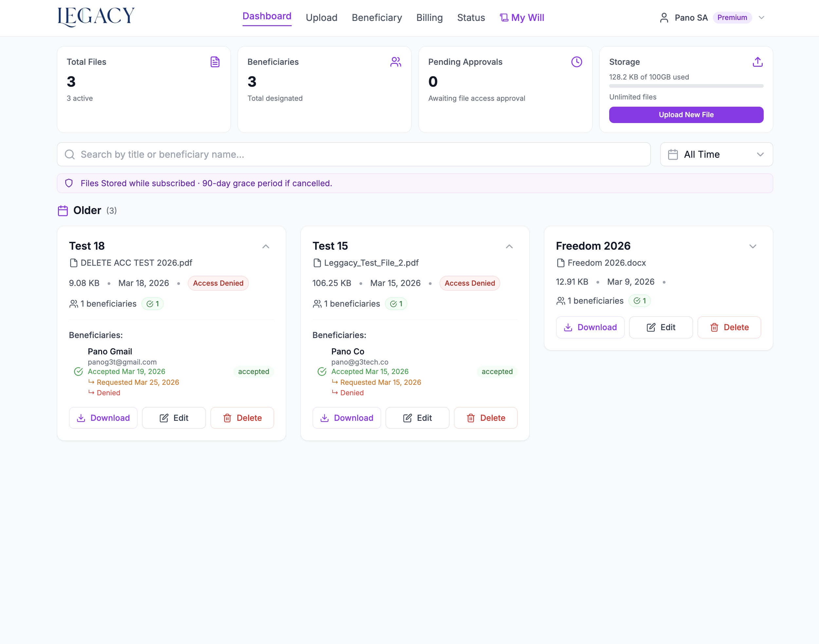
Task: Expand the Freedom 2026 file card
Action: coord(753,247)
